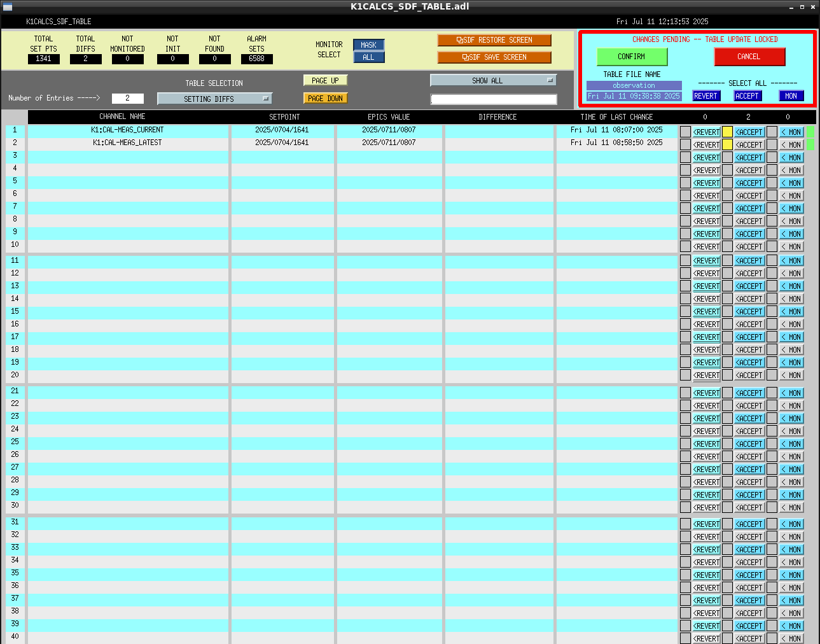Screen dimensions: 820x644
Task: Click < MON button for row 1
Action: tap(791, 132)
